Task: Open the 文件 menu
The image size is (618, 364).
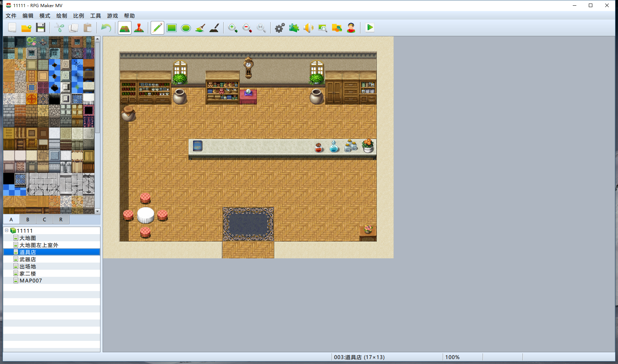Action: 11,16
